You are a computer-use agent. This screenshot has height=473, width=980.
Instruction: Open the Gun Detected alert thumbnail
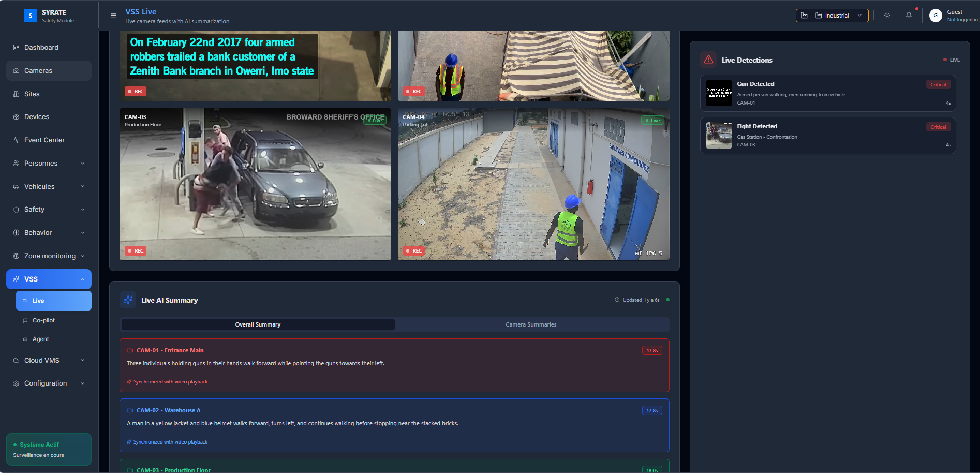click(x=719, y=93)
